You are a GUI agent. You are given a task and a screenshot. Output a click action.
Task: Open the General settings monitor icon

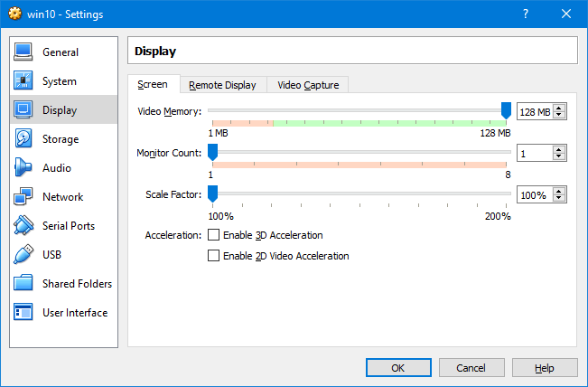pos(23,52)
